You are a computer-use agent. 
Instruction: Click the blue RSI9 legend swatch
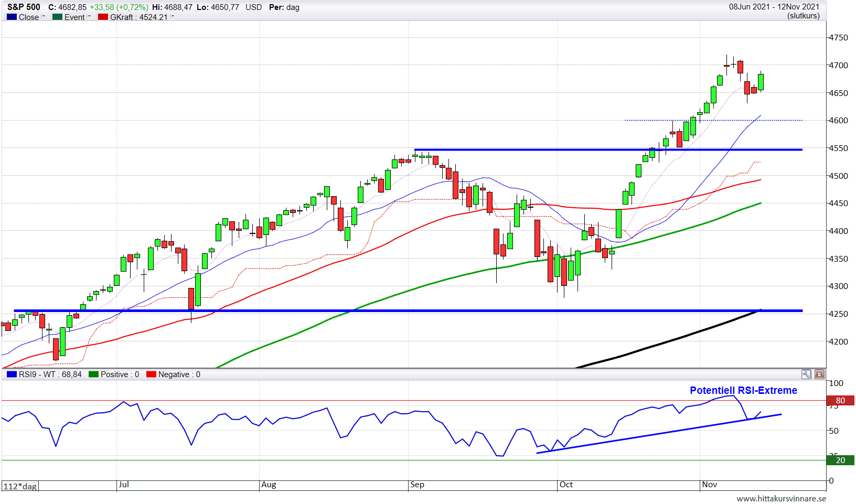coord(12,374)
